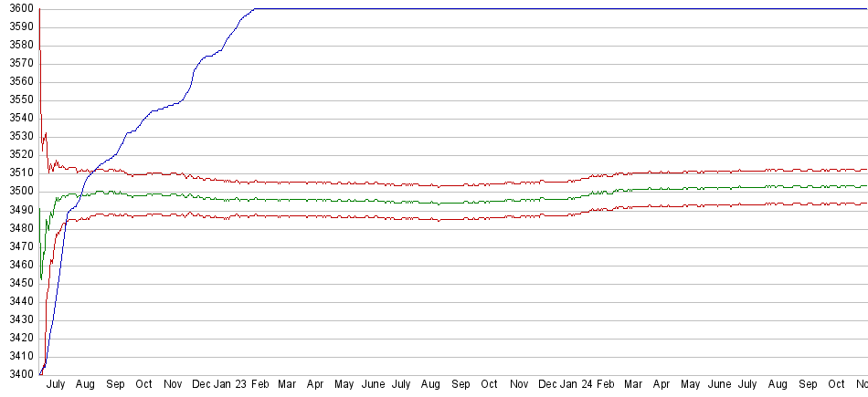Click the lower red line
The width and height of the screenshot is (868, 397).
click(x=365, y=217)
